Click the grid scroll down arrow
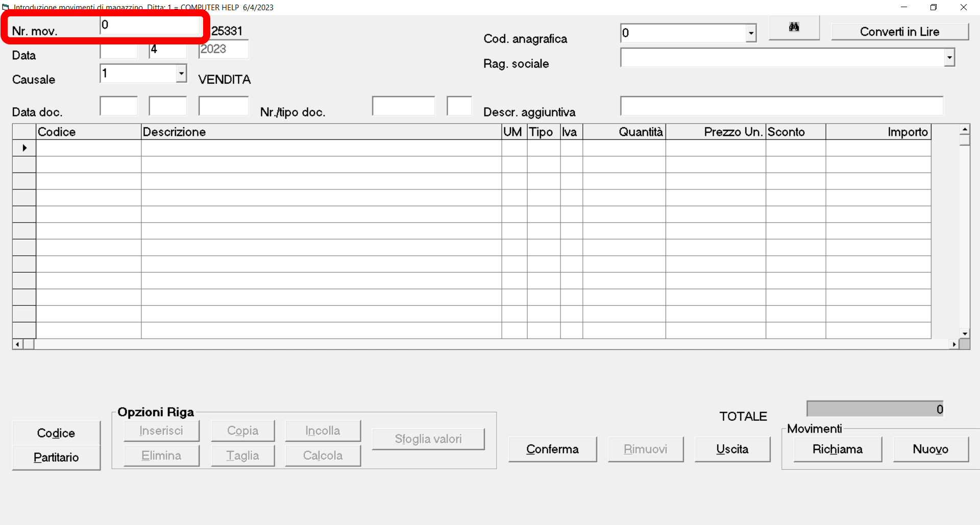This screenshot has width=980, height=525. coord(965,333)
